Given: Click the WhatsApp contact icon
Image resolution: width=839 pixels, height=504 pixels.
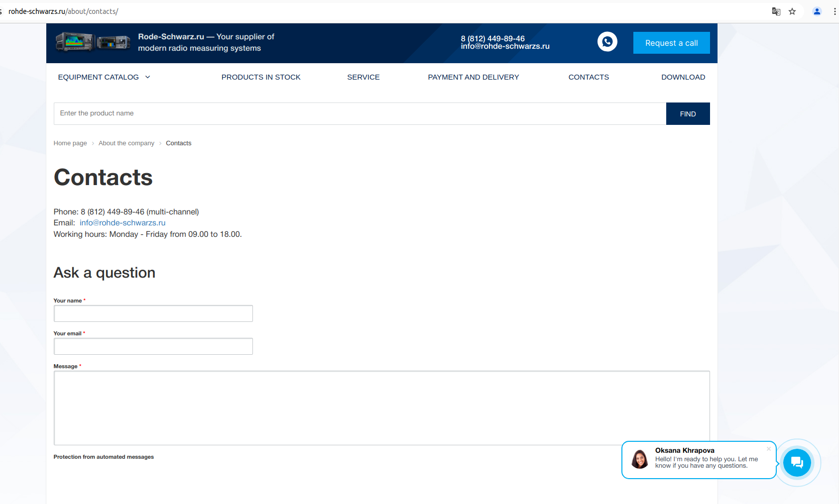Looking at the screenshot, I should click(x=607, y=42).
